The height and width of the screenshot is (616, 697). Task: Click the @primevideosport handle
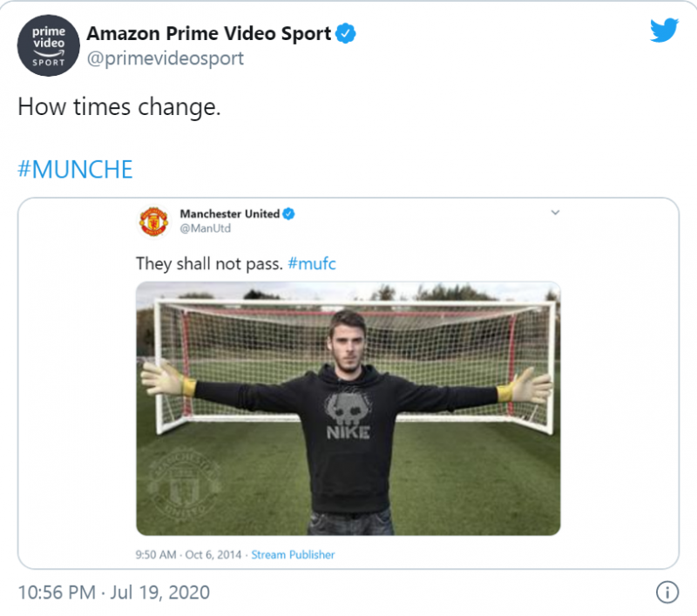click(x=165, y=58)
